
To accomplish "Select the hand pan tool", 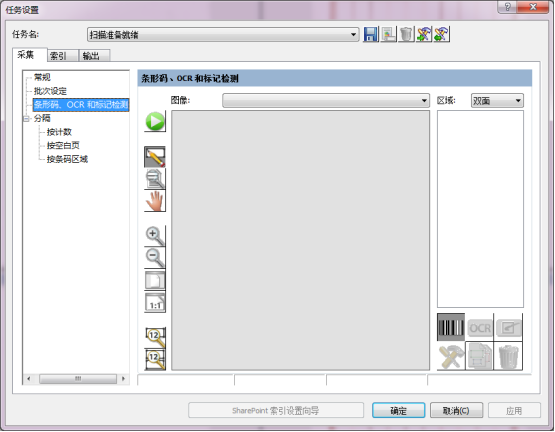I will point(155,201).
